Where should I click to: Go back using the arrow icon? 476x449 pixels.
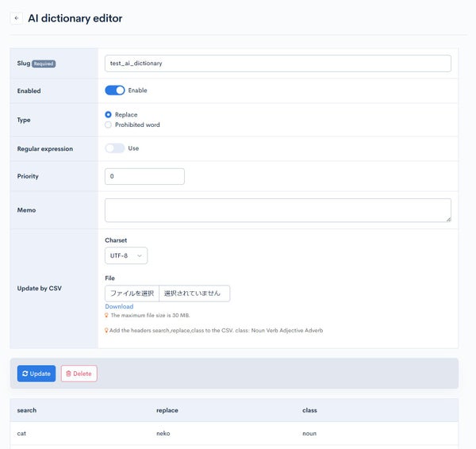coord(17,18)
